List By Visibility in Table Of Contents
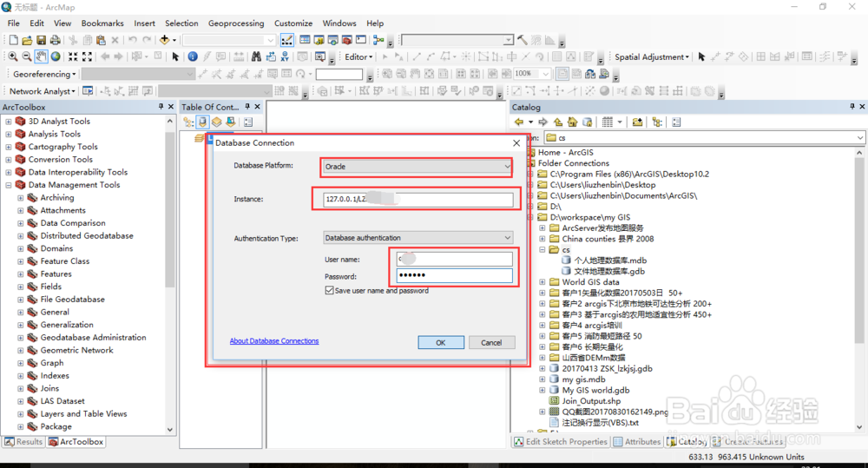Screen dimensions: 868x468 point(216,122)
